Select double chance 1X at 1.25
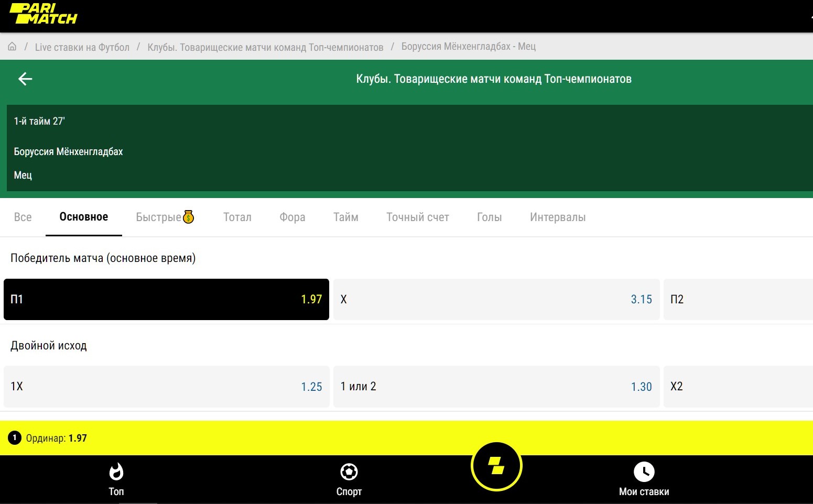 (166, 387)
